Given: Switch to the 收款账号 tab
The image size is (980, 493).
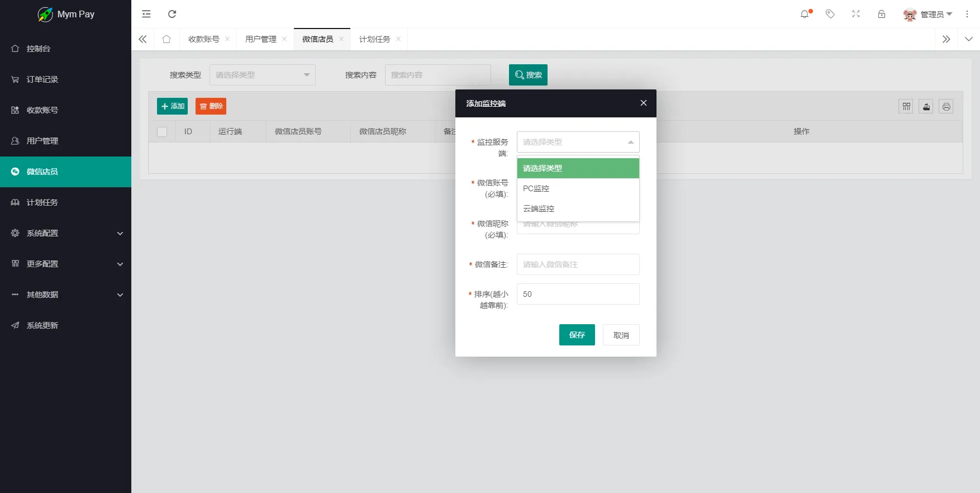Looking at the screenshot, I should [x=204, y=39].
